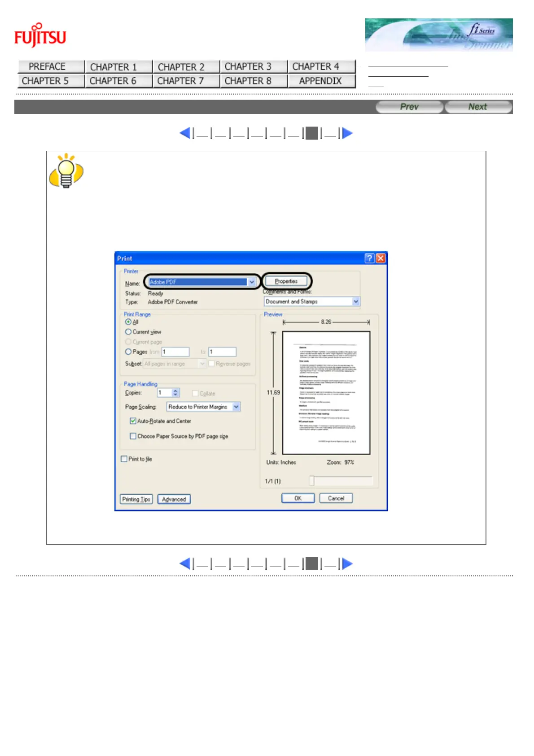
Task: Close the Print dialog with the red X
Action: pyautogui.click(x=381, y=258)
